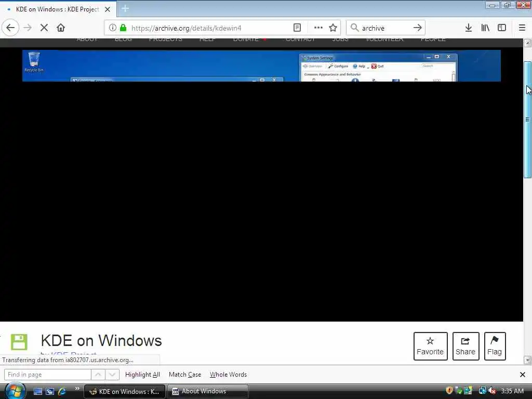Open the Firefox hamburger menu
532x399 pixels.
522,28
